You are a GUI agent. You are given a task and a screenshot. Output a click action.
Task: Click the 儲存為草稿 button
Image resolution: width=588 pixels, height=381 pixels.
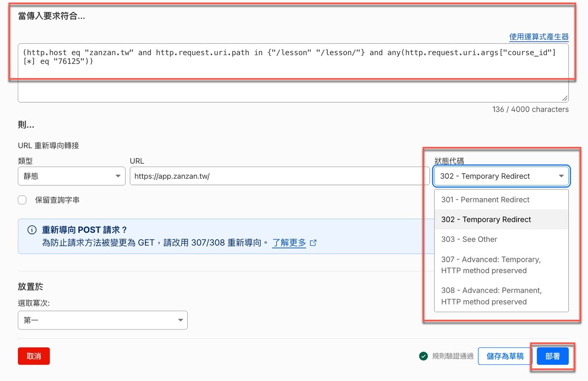coord(505,356)
